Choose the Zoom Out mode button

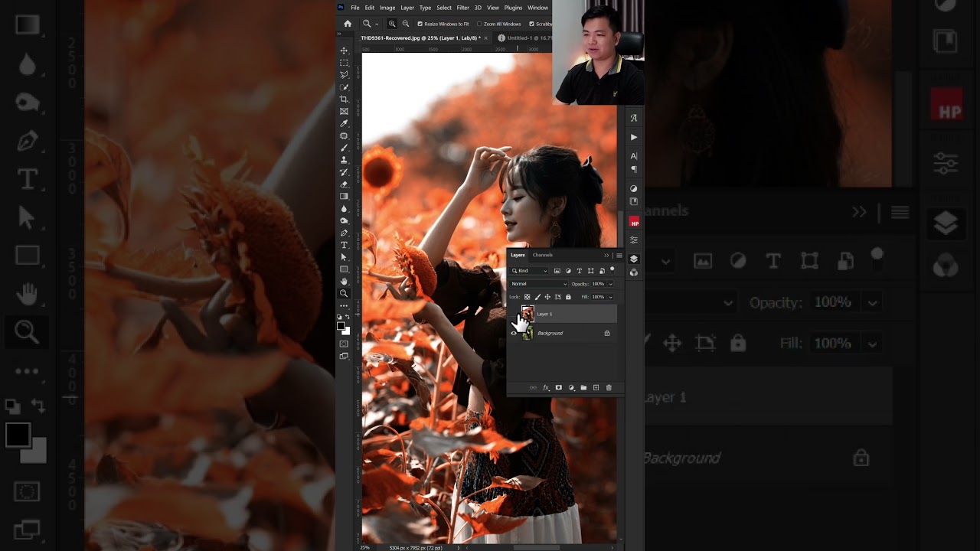[406, 24]
